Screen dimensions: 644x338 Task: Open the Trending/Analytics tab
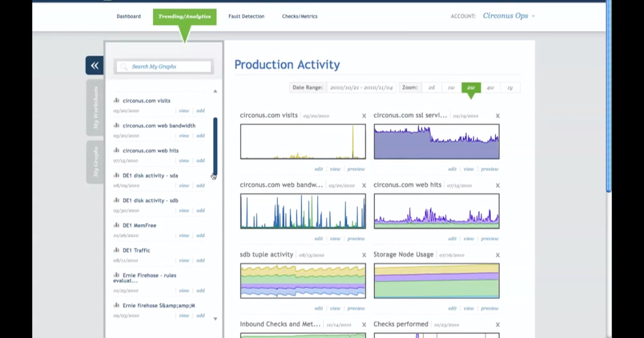click(184, 16)
